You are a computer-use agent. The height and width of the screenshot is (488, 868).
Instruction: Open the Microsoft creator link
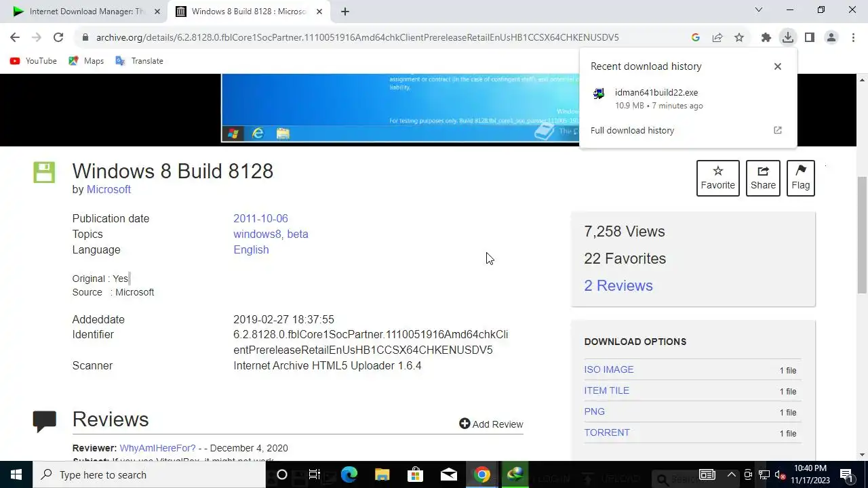tap(108, 190)
